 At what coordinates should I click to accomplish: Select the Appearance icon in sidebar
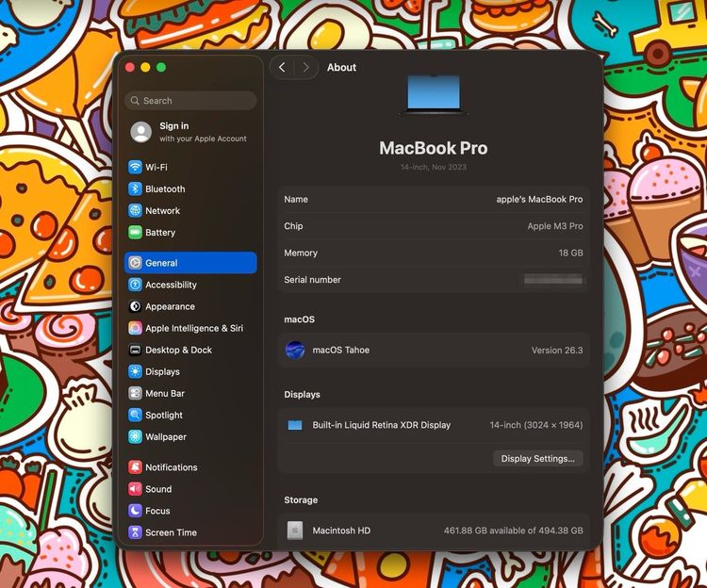[135, 306]
